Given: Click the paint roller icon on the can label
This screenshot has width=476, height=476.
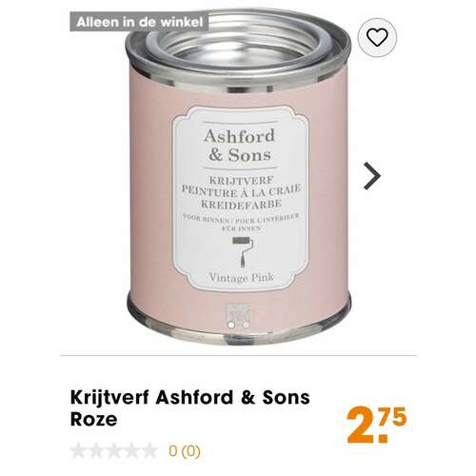Looking at the screenshot, I should pos(243,251).
